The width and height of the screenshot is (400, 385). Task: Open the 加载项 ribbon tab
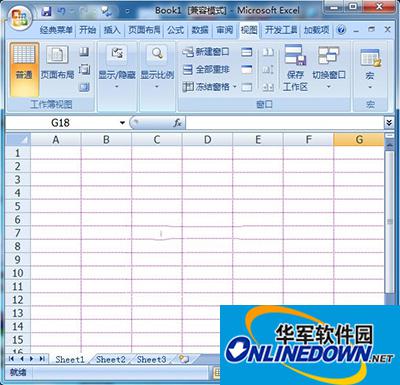click(x=316, y=30)
